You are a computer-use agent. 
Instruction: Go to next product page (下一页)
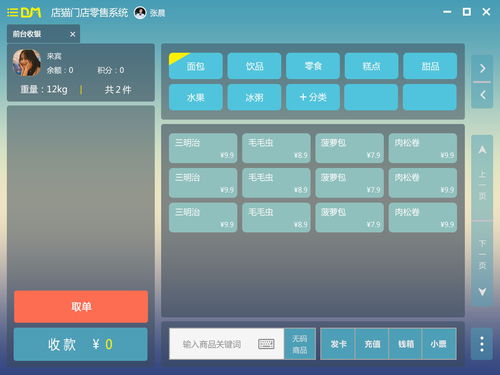coord(482,263)
